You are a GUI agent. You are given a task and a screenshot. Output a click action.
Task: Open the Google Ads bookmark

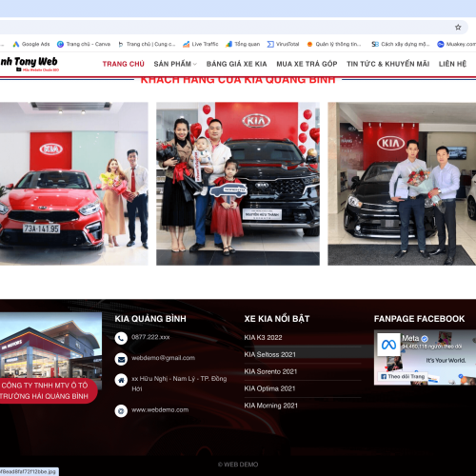[31, 44]
